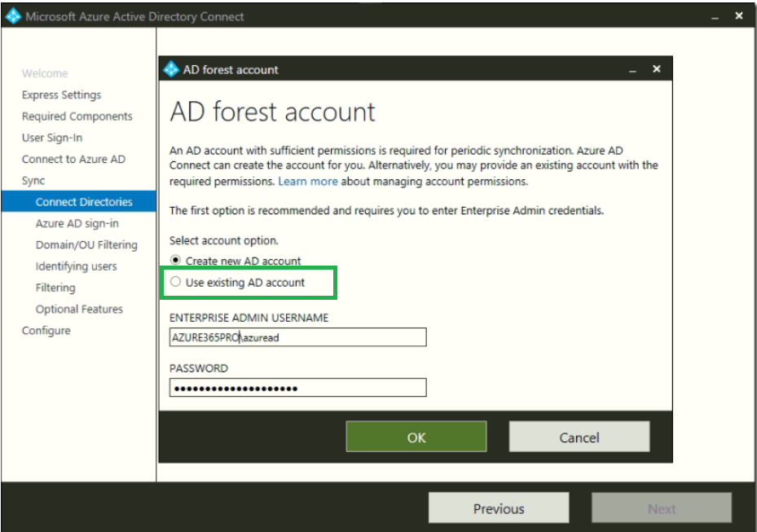Select Create new AD account option
The width and height of the screenshot is (757, 532).
(235, 261)
